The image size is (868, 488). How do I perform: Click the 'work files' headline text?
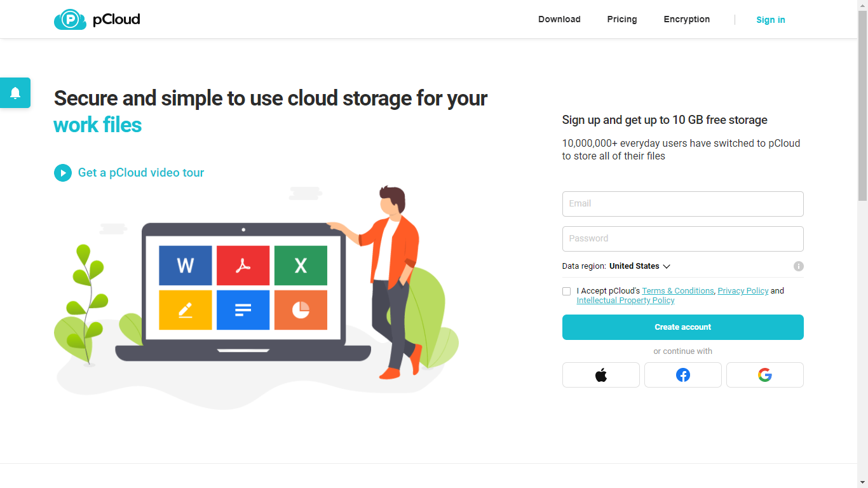click(98, 125)
